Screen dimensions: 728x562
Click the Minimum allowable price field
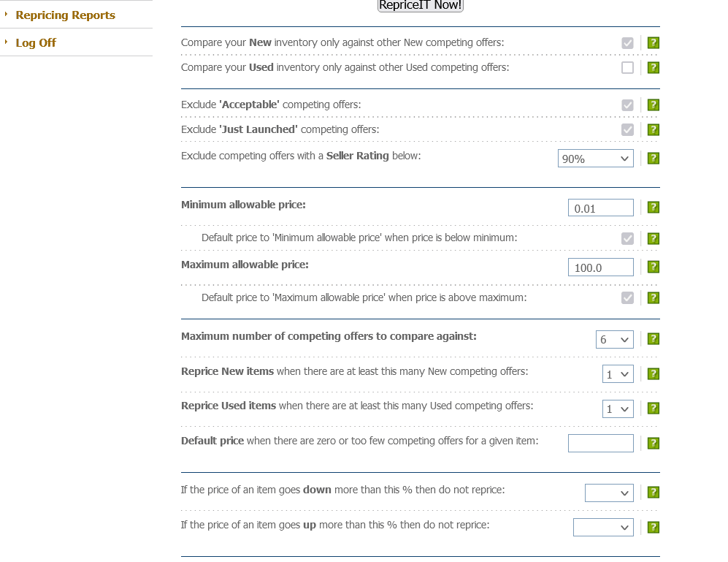point(600,207)
